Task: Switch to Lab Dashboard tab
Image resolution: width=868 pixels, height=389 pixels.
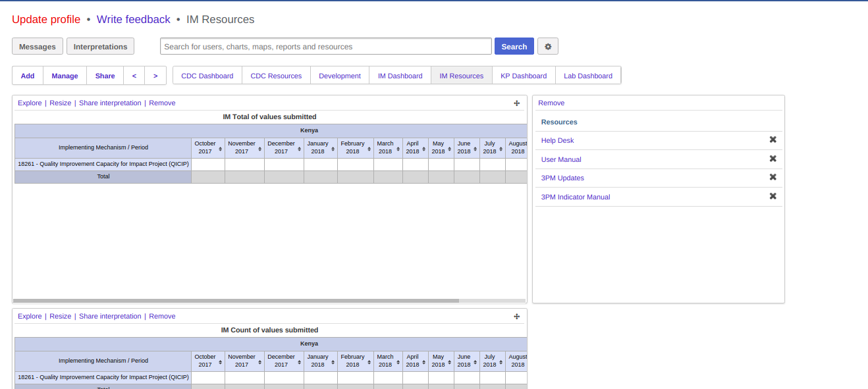Action: [x=588, y=76]
